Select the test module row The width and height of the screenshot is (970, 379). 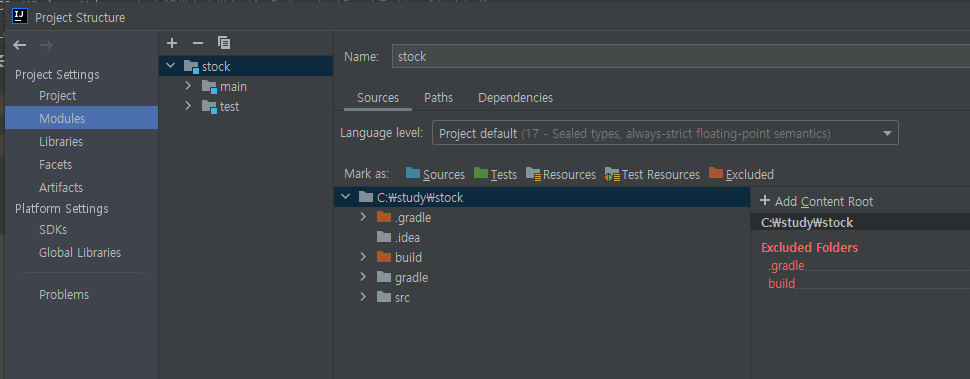tap(246, 106)
